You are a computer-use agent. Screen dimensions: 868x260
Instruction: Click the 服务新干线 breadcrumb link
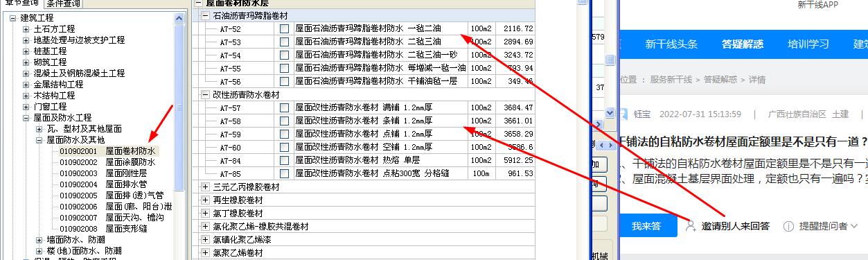point(671,80)
